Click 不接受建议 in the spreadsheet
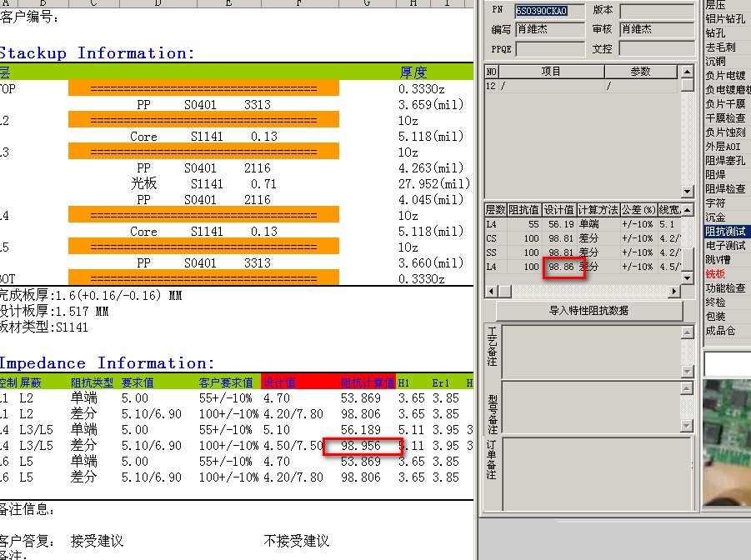The image size is (751, 560). coord(296,541)
